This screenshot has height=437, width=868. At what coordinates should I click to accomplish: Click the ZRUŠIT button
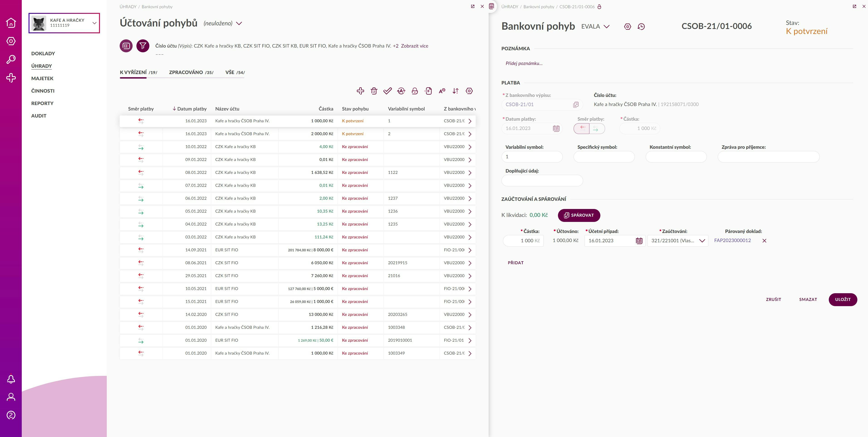pos(773,299)
